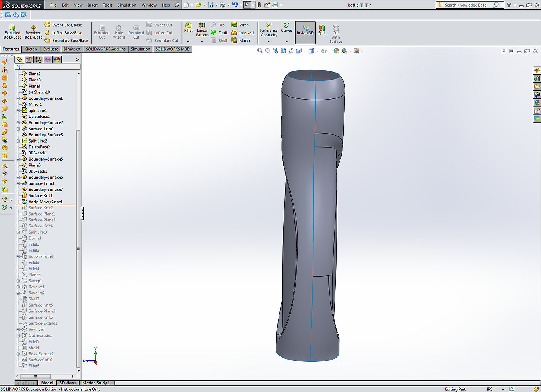Open the Reference Geometry dropdown
Image resolution: width=541 pixels, height=392 pixels.
point(269,41)
